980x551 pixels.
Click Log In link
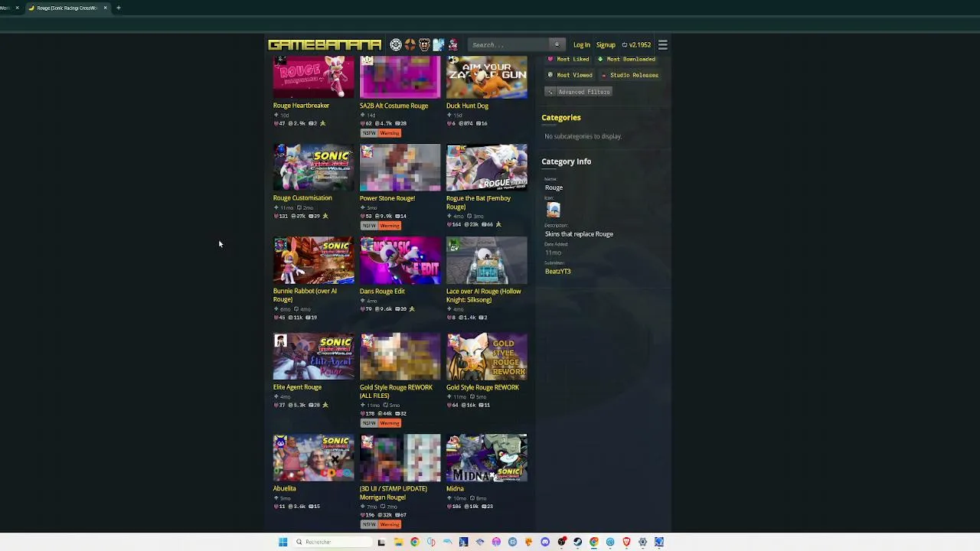pyautogui.click(x=582, y=44)
